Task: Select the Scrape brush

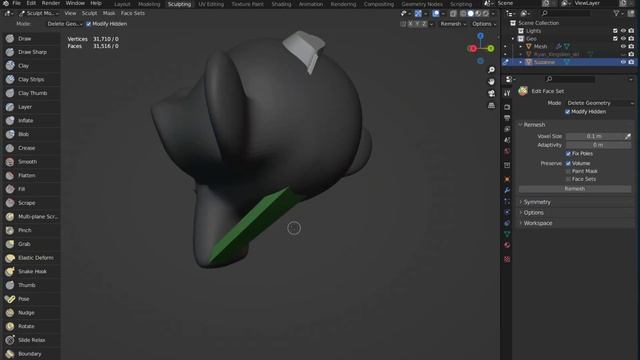Action: pyautogui.click(x=32, y=203)
